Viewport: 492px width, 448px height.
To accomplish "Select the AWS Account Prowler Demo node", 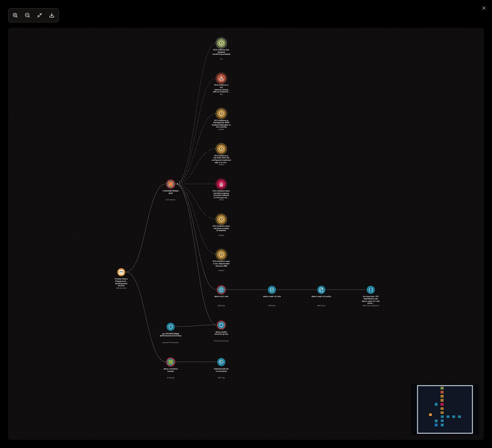I will click(121, 272).
